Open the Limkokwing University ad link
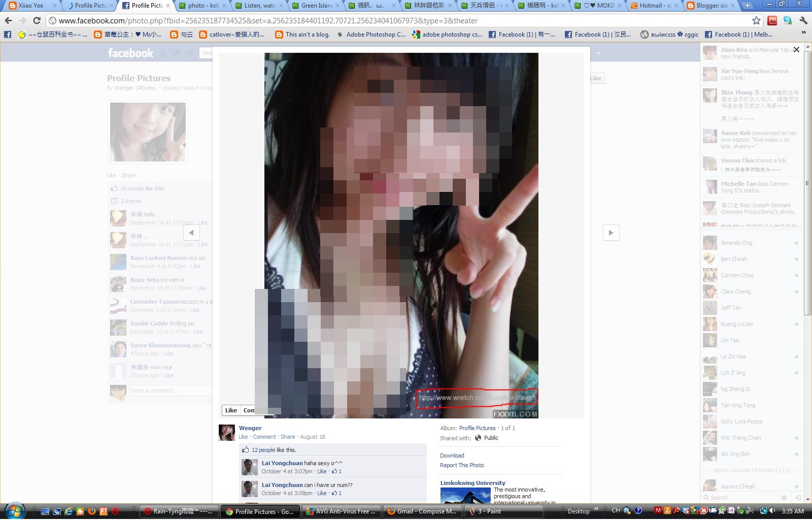The width and height of the screenshot is (812, 520). (x=472, y=483)
